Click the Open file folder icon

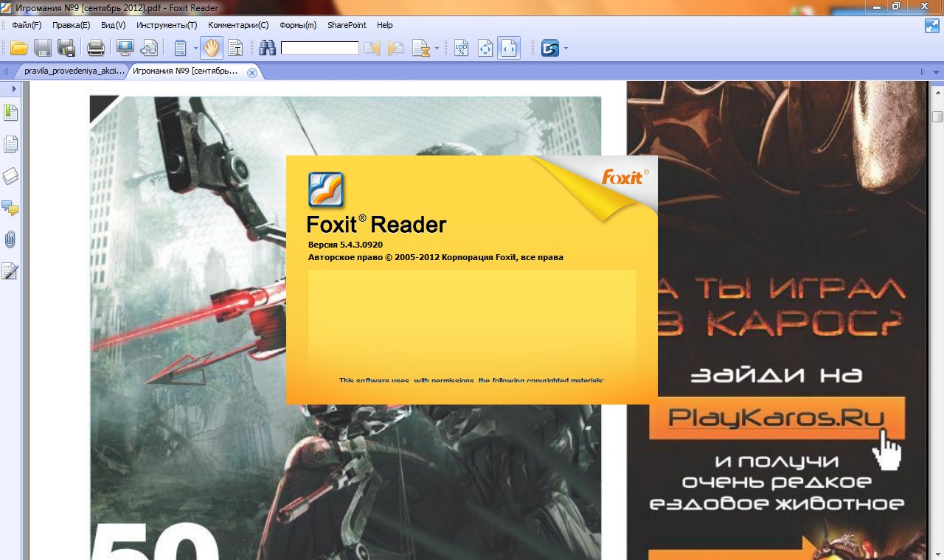(18, 49)
